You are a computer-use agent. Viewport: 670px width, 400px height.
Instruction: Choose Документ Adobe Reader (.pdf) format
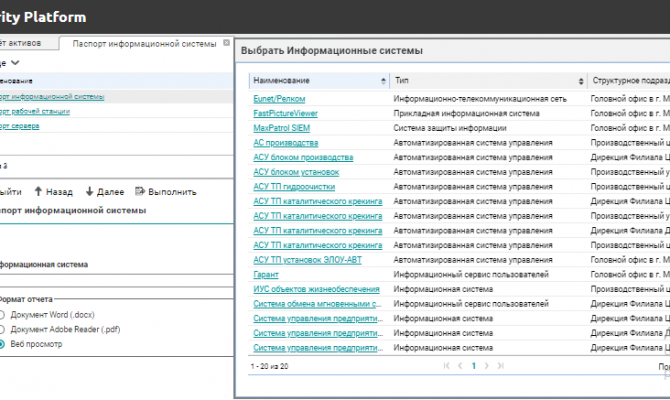pyautogui.click(x=3, y=329)
